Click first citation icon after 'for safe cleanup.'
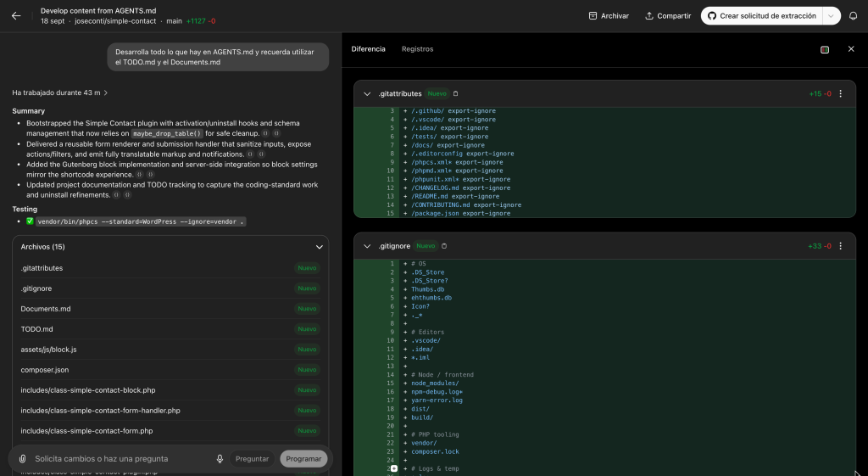 point(265,133)
